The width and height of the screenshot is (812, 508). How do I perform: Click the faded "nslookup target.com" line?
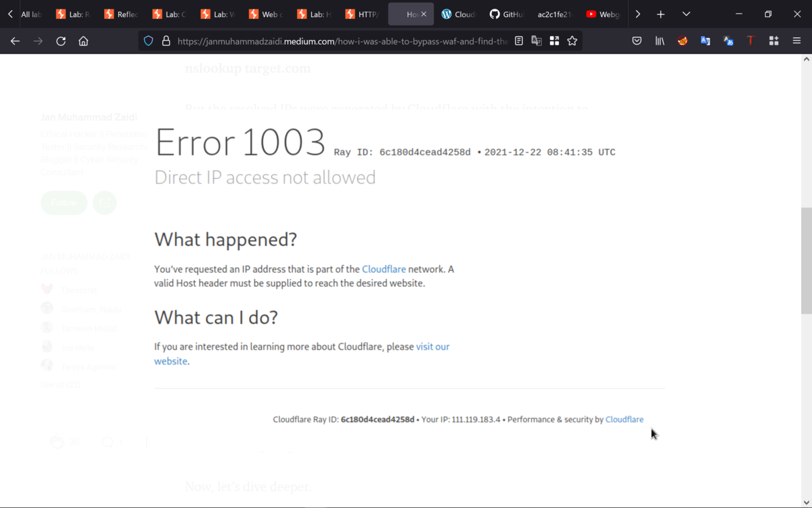248,68
